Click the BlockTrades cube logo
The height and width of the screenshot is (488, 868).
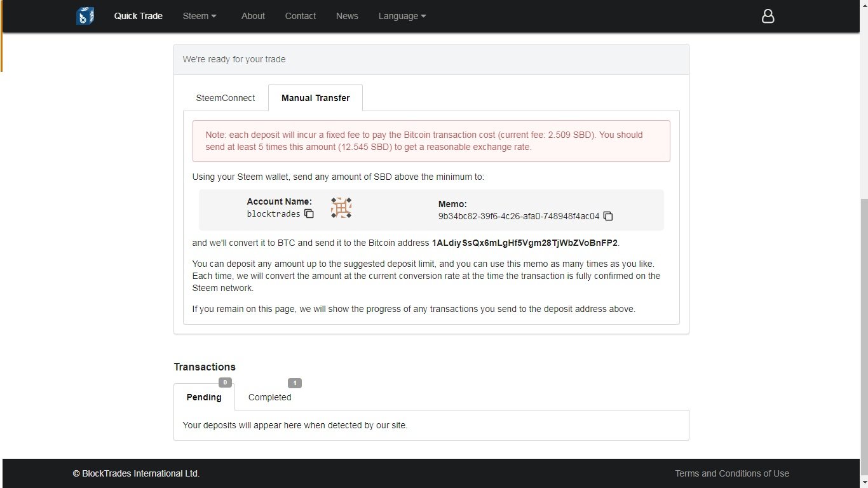[85, 16]
